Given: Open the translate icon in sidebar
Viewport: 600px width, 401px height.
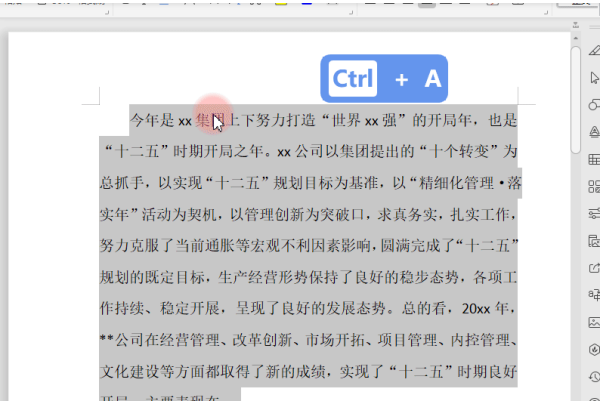Looking at the screenshot, I should tap(595, 295).
